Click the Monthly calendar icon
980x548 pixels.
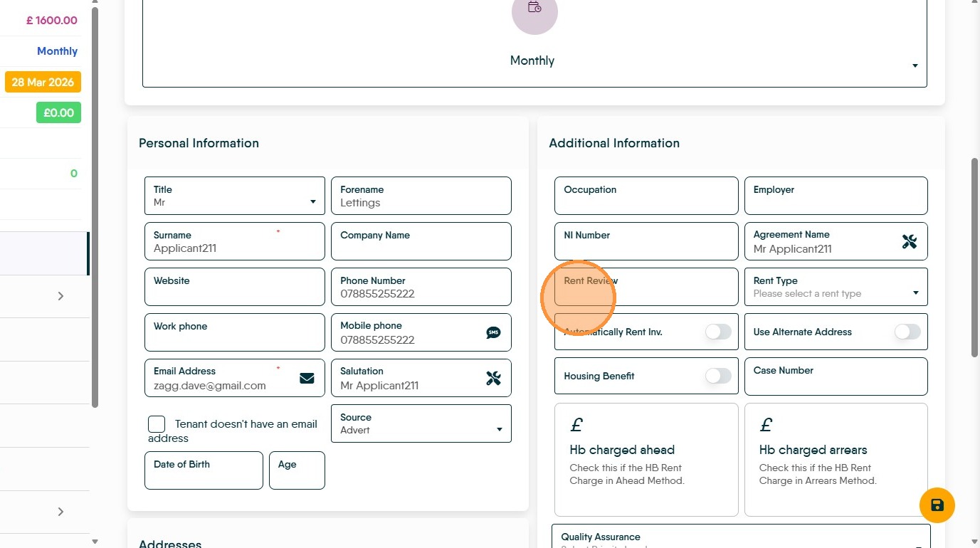[534, 8]
